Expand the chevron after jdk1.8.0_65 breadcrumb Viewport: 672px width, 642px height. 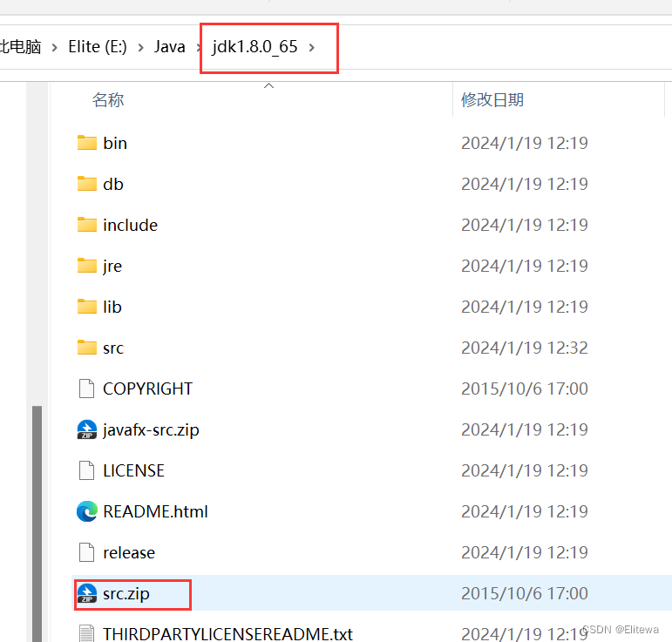coord(311,47)
